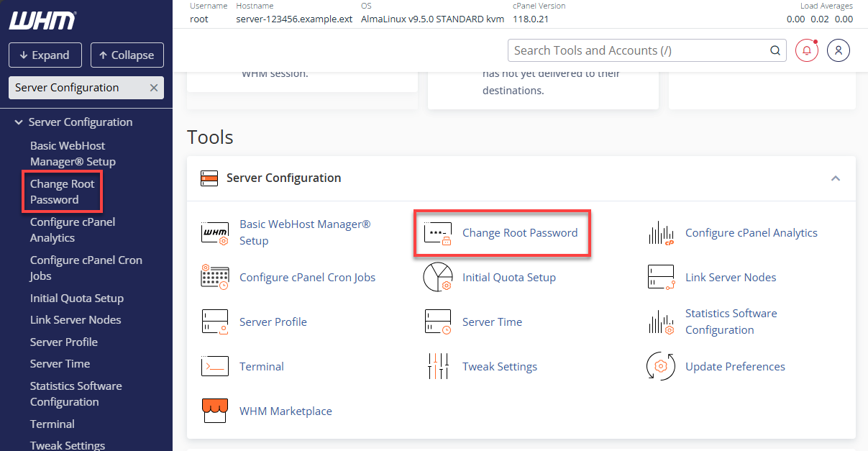Open the Server Profile link
The width and height of the screenshot is (868, 451).
pos(63,342)
